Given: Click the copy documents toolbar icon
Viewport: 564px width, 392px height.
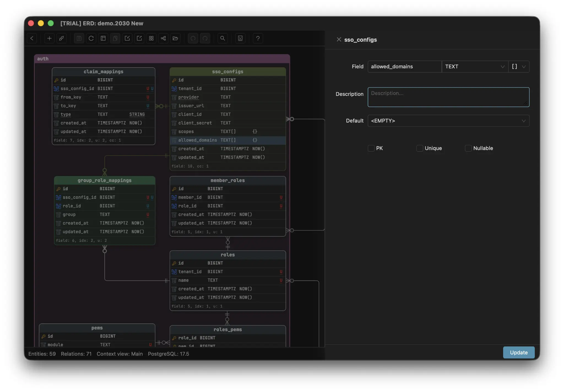Looking at the screenshot, I should pos(115,38).
